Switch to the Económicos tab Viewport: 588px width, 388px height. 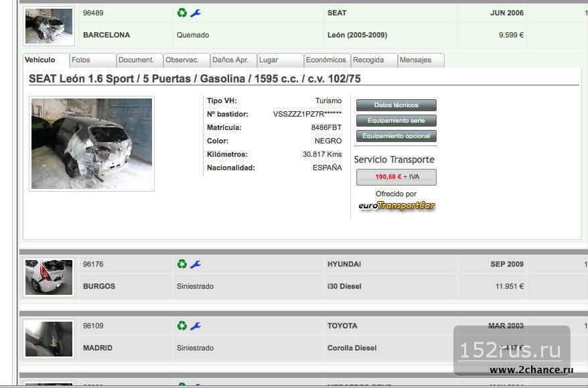click(327, 60)
